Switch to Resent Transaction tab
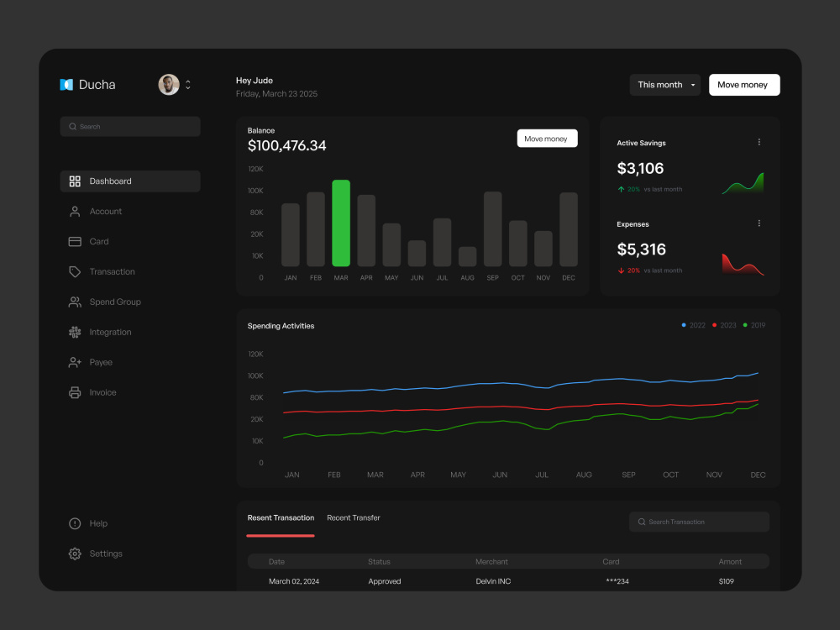 coord(281,518)
